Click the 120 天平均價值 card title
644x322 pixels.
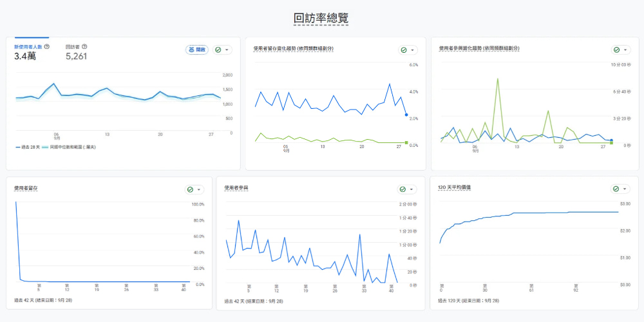[454, 187]
